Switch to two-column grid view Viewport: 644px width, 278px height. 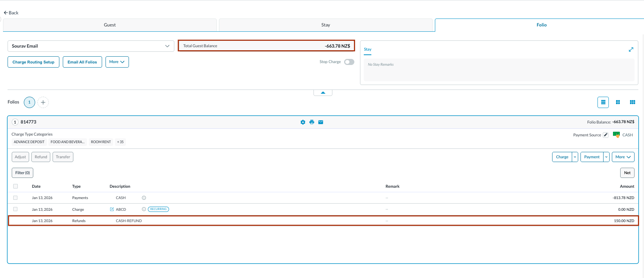click(x=618, y=102)
